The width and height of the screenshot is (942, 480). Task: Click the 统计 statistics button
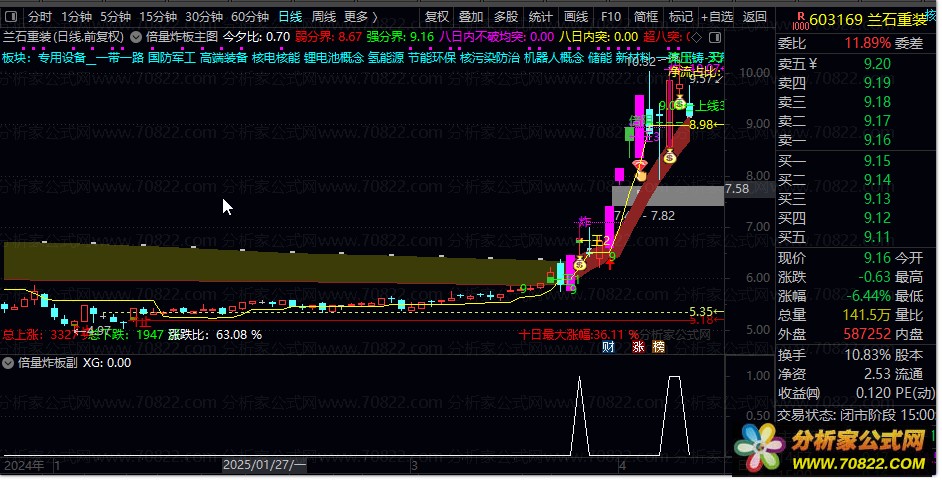[x=541, y=17]
